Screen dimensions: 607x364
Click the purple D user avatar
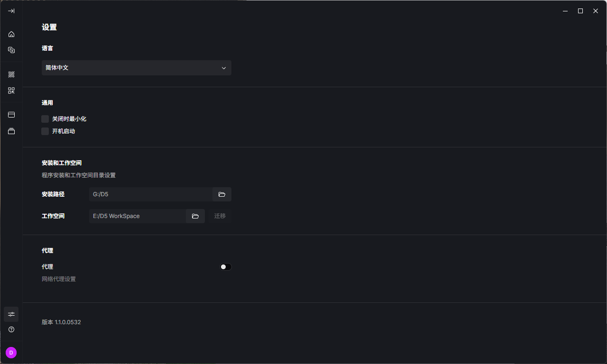(11, 353)
